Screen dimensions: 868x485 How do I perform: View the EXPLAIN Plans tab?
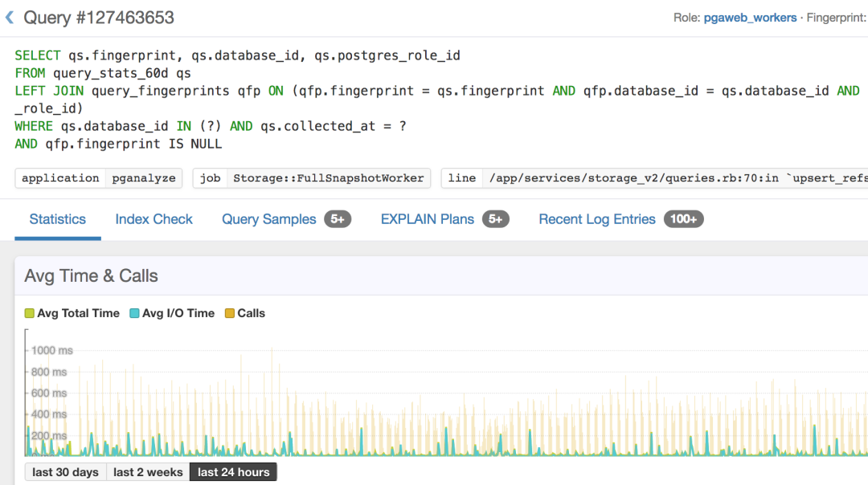pos(428,219)
